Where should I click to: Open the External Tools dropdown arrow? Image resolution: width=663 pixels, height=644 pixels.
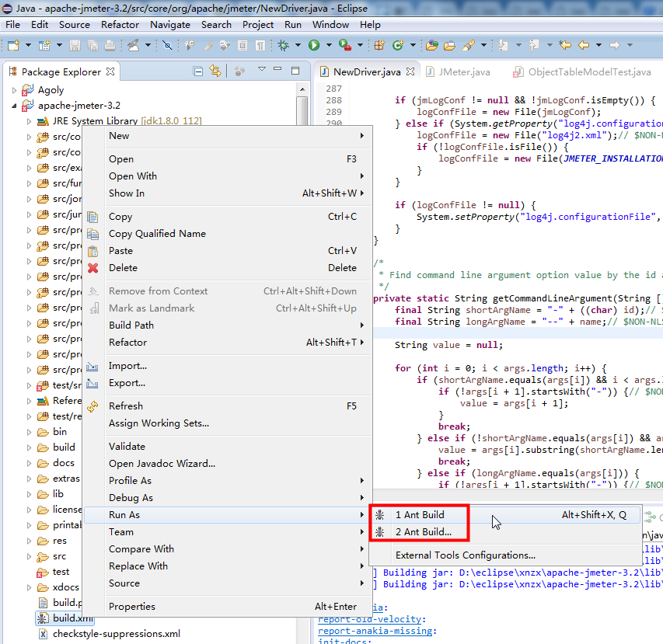click(360, 45)
